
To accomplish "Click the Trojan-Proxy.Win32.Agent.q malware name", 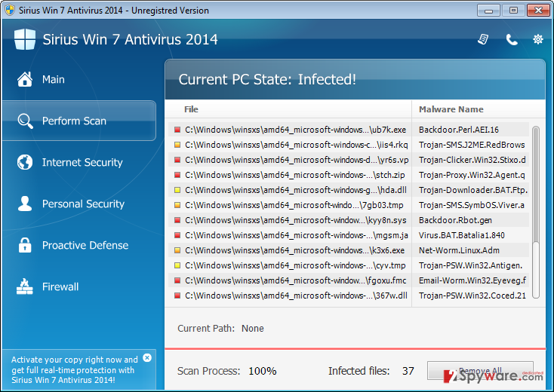I will pos(472,175).
